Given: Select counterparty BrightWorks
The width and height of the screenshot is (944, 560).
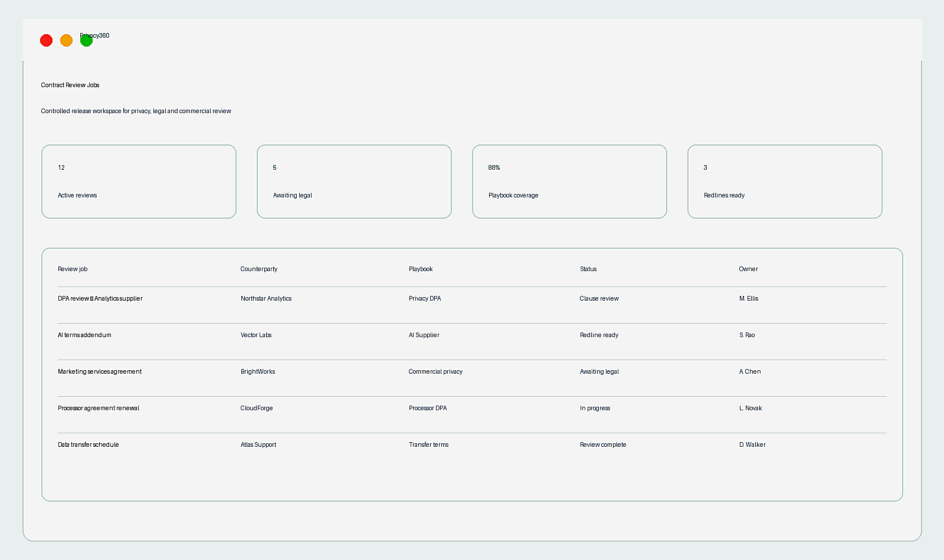Looking at the screenshot, I should (x=258, y=371).
